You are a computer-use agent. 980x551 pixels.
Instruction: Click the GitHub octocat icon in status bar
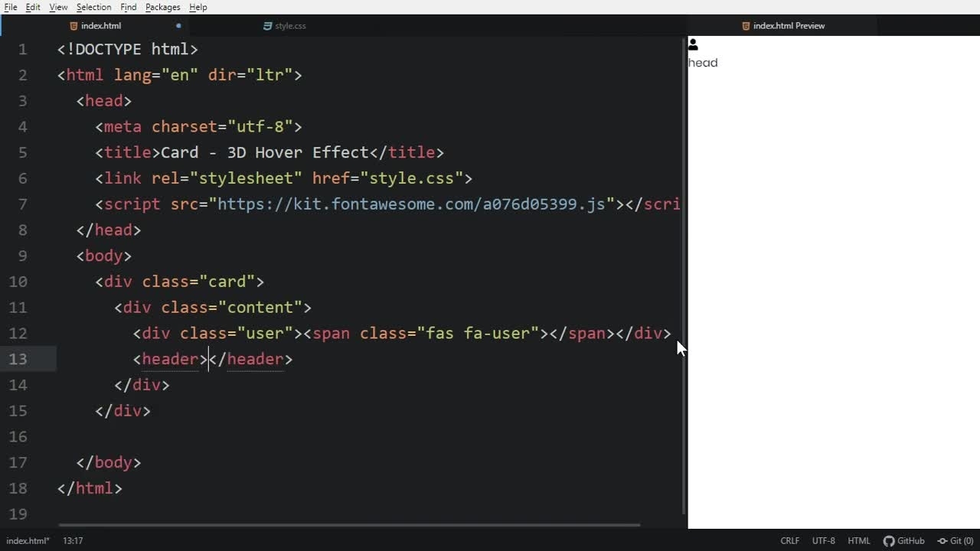coord(888,541)
